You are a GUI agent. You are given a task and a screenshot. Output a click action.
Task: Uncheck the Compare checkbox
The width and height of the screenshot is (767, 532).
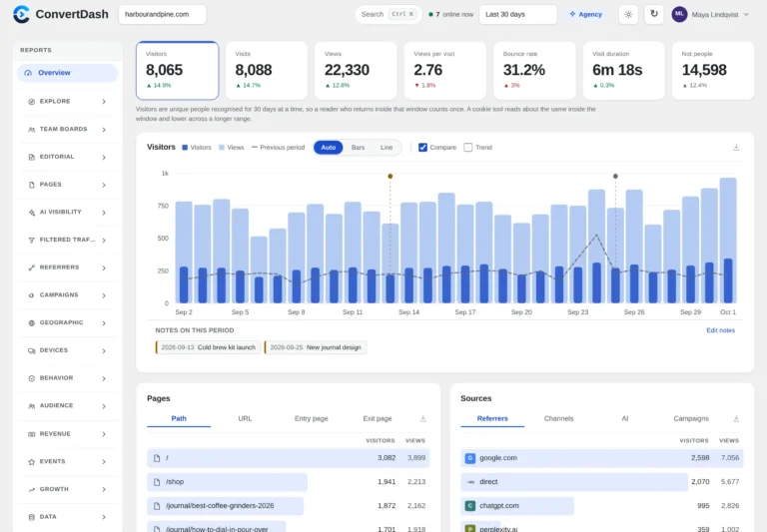(x=423, y=147)
